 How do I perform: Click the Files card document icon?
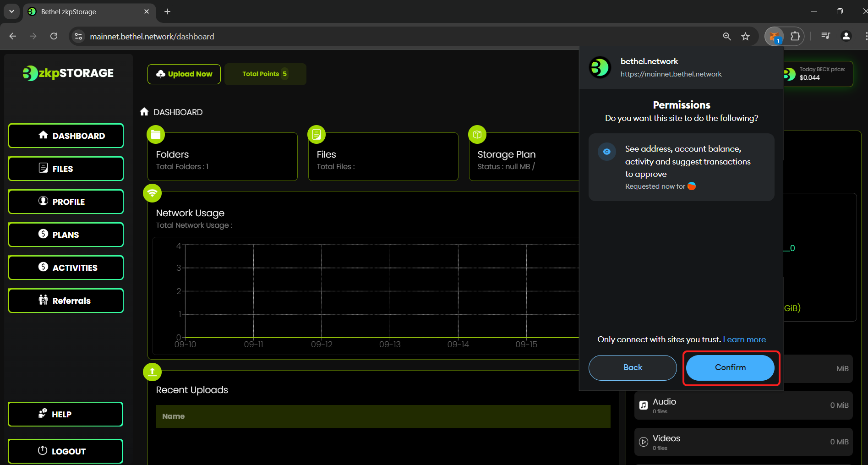(317, 135)
